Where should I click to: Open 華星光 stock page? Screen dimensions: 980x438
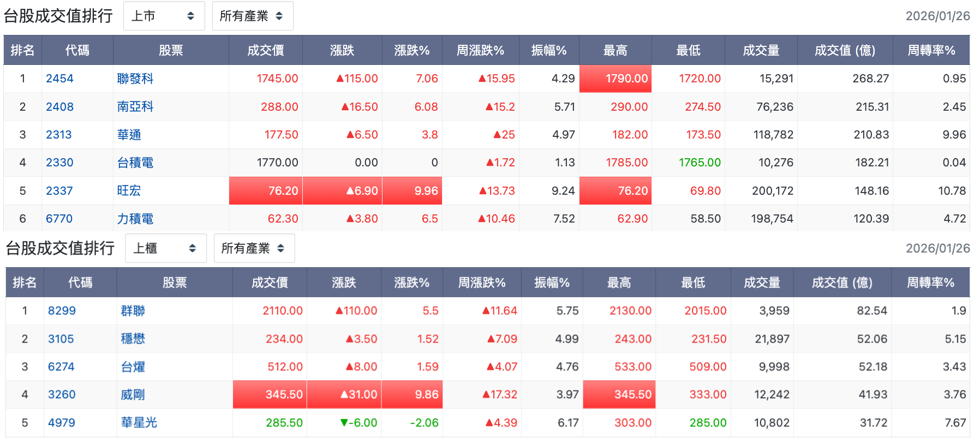point(139,423)
